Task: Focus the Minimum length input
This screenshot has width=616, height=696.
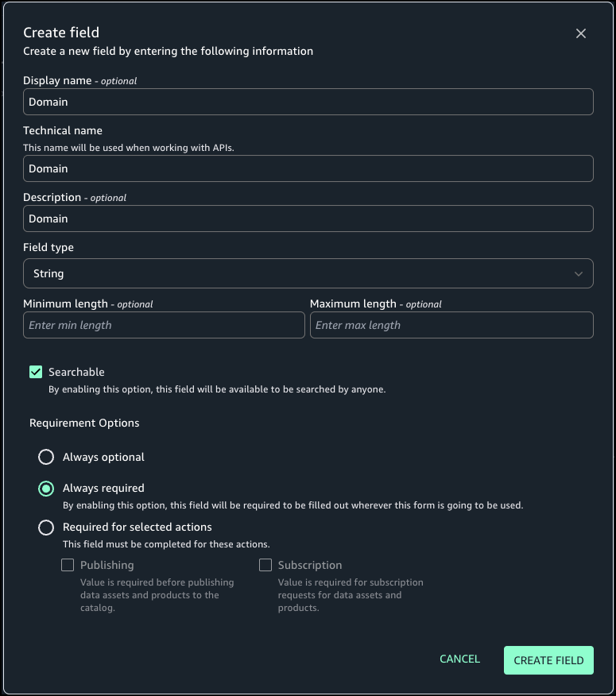Action: point(164,325)
